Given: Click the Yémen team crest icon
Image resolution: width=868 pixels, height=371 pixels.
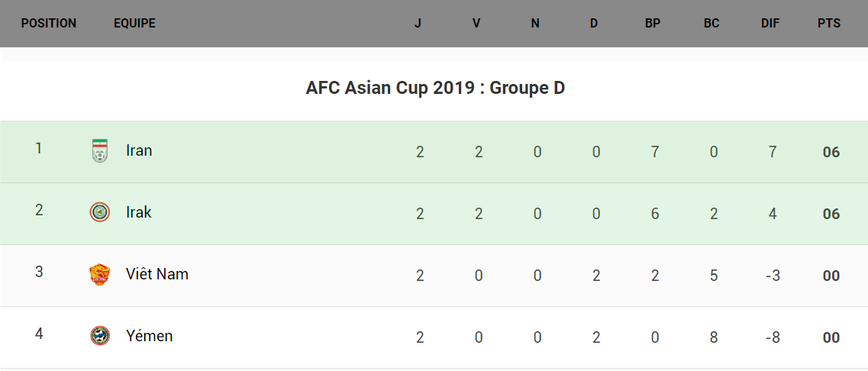Looking at the screenshot, I should tap(99, 336).
